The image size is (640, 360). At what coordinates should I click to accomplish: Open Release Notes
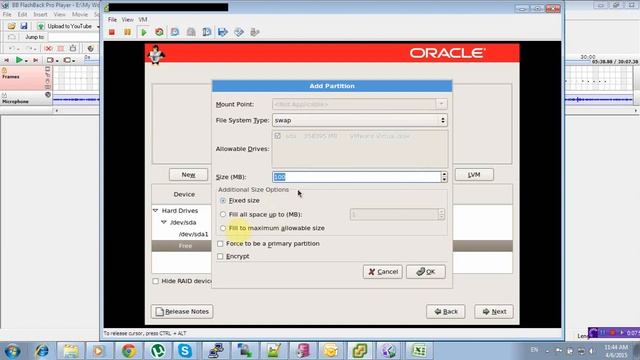pyautogui.click(x=182, y=311)
